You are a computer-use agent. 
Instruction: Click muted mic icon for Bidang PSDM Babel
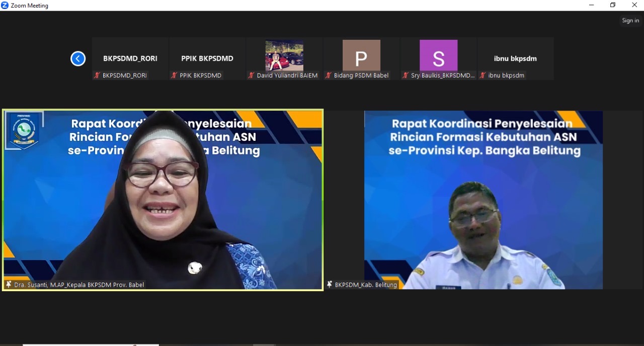pos(329,75)
